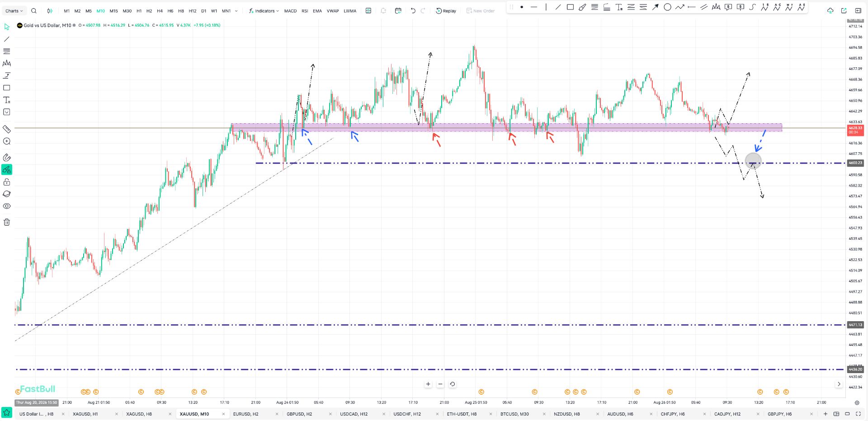Viewport: 868px width, 421px height.
Task: Change the candlestick chart type
Action: tap(50, 11)
